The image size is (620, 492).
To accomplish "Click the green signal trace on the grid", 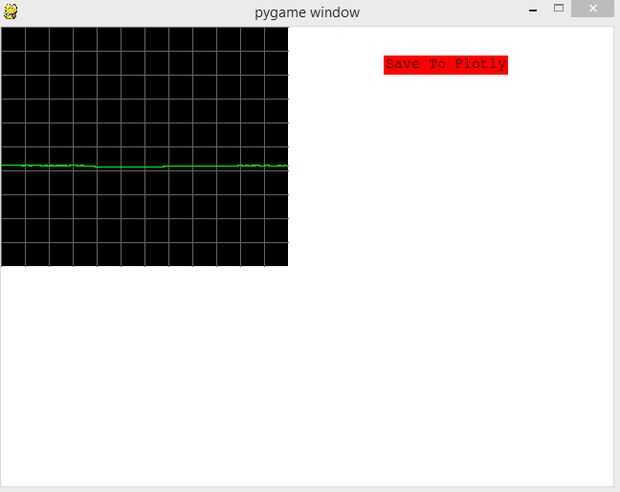I will 145,166.
